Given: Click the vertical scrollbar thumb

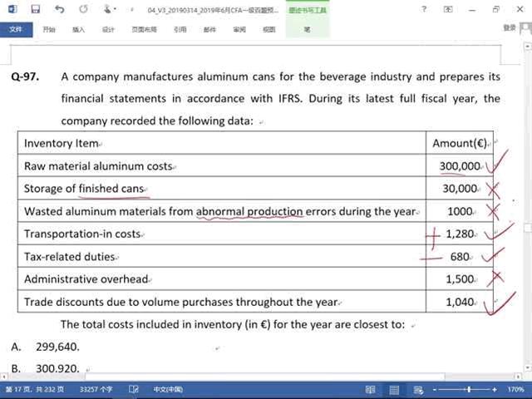Looking at the screenshot, I should [528, 228].
